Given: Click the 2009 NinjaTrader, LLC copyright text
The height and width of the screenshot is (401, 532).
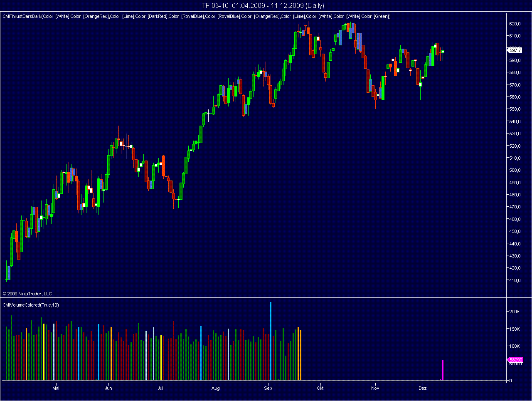Looking at the screenshot, I should (x=27, y=294).
